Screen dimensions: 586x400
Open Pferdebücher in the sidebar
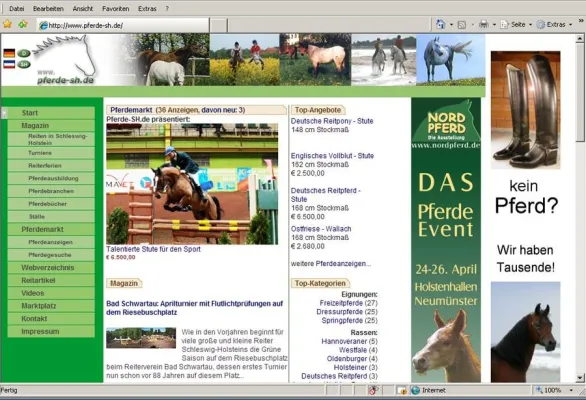[x=51, y=204]
